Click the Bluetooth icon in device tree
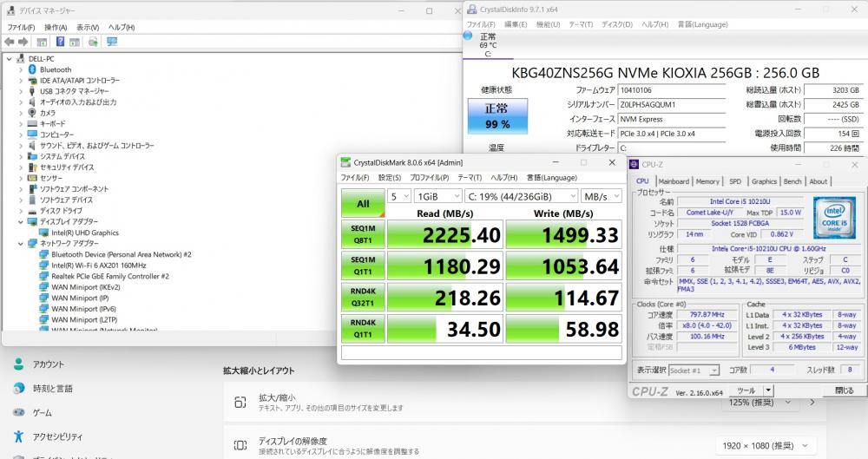Viewport: 868px width, 459px height. tap(32, 69)
